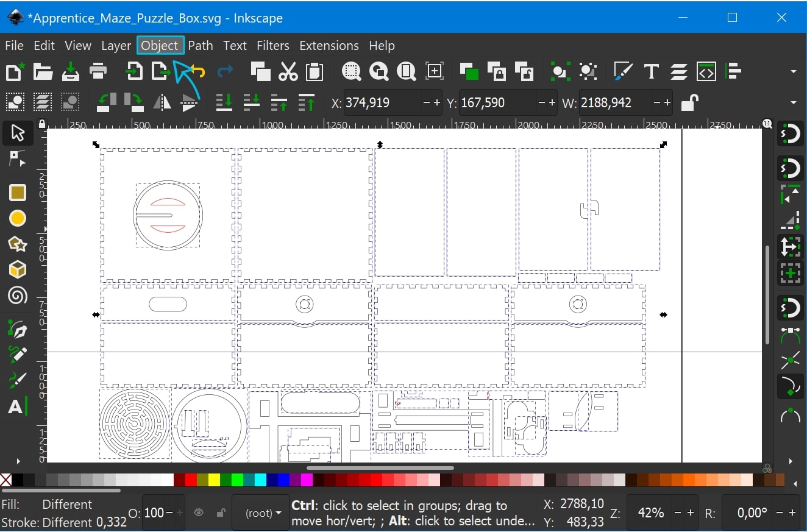Click the Zoom to fit page button
The image size is (807, 532).
click(x=406, y=71)
